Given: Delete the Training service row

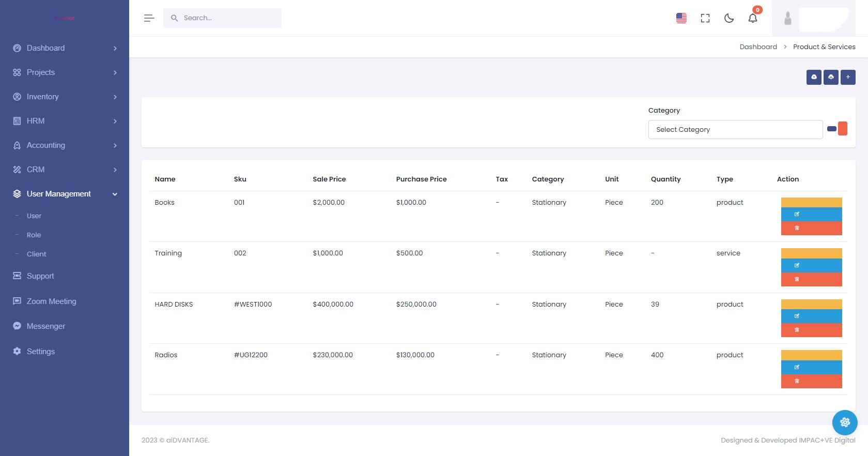Looking at the screenshot, I should click(x=811, y=279).
